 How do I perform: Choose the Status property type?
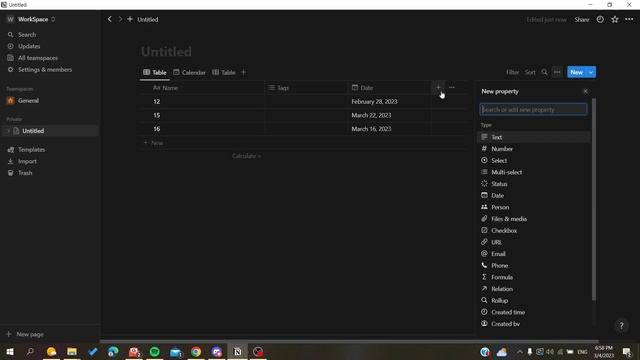tap(534, 184)
